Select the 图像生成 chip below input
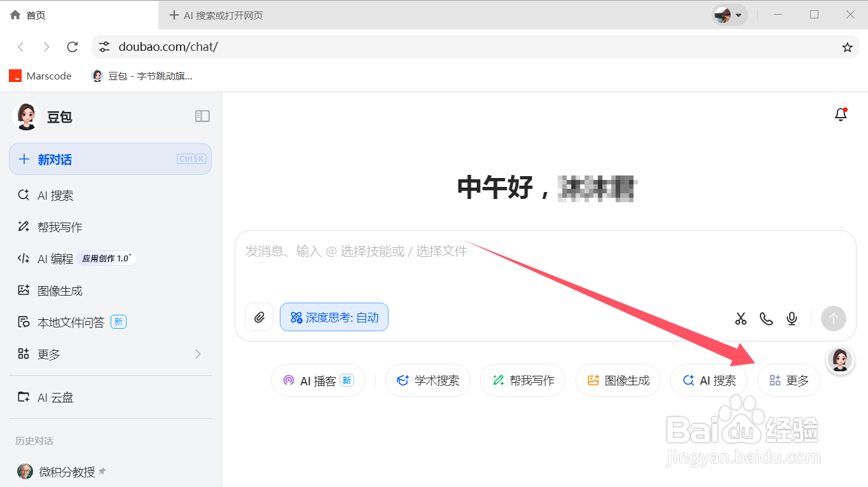 coord(618,380)
